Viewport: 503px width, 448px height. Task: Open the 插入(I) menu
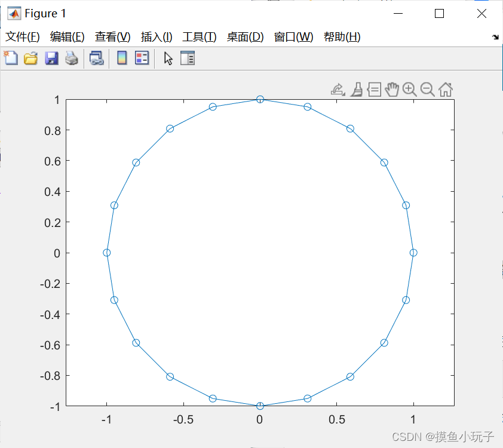pos(157,37)
